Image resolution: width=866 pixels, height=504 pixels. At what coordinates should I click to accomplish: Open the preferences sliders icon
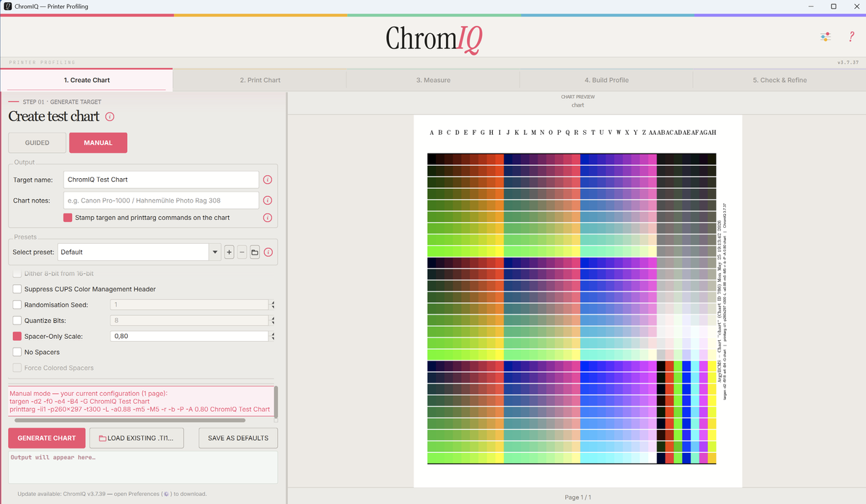point(826,37)
